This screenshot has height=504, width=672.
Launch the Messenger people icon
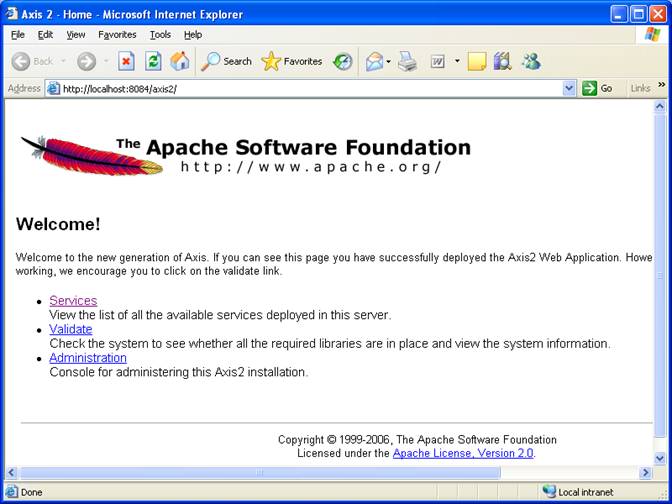[x=531, y=62]
